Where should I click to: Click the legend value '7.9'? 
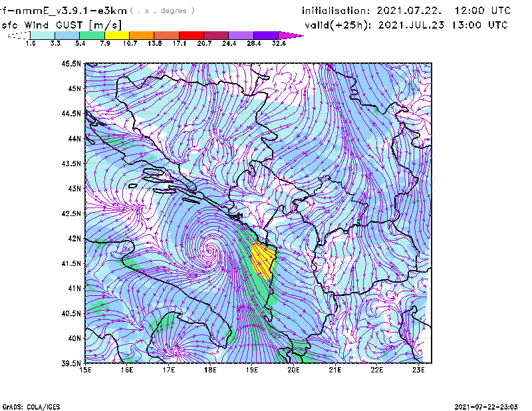pyautogui.click(x=105, y=43)
